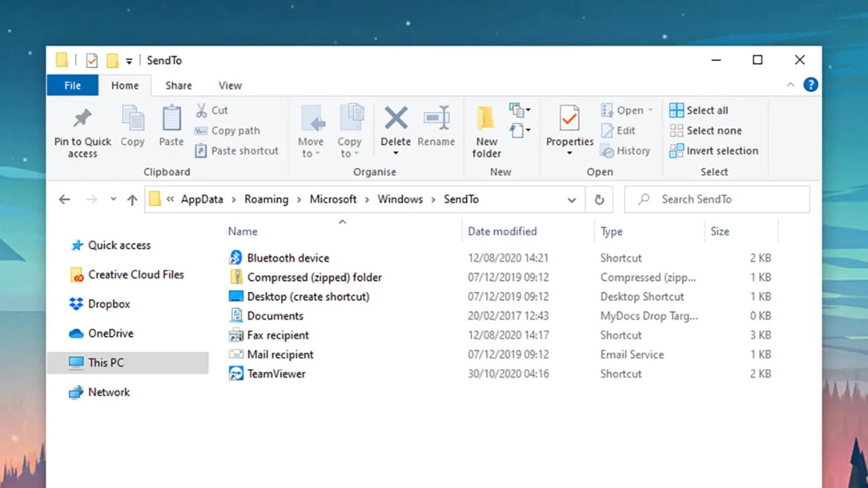This screenshot has height=488, width=868.
Task: Collapse the ribbon with the chevron
Action: pyautogui.click(x=791, y=85)
